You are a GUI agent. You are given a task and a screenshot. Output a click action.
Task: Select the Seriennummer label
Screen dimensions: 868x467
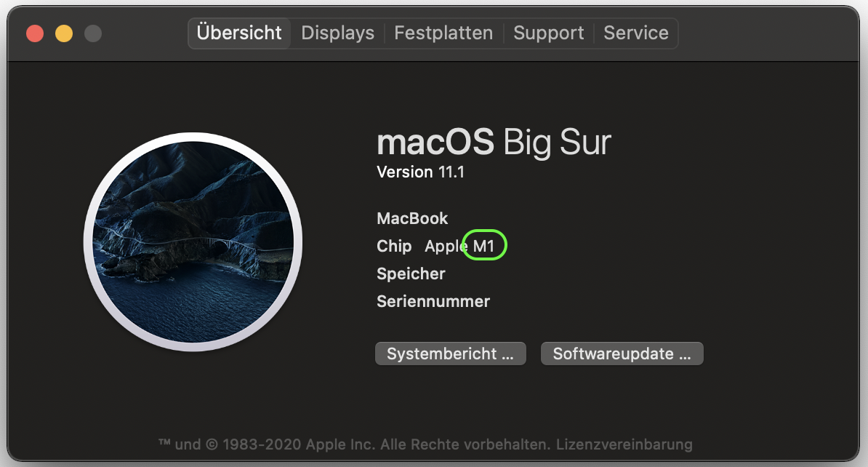[x=433, y=301]
